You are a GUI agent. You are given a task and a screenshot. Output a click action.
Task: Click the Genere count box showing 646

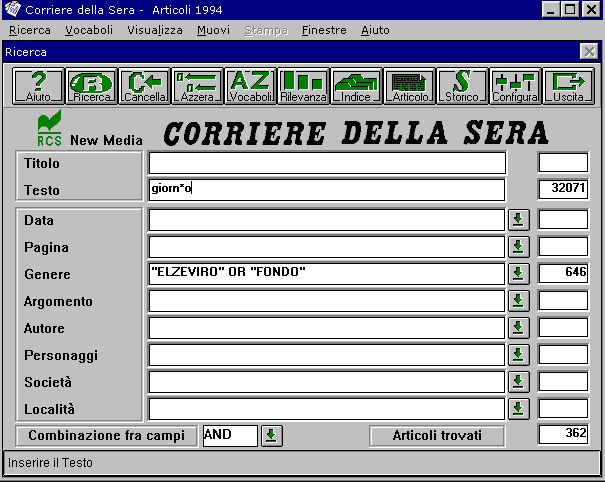[x=563, y=274]
